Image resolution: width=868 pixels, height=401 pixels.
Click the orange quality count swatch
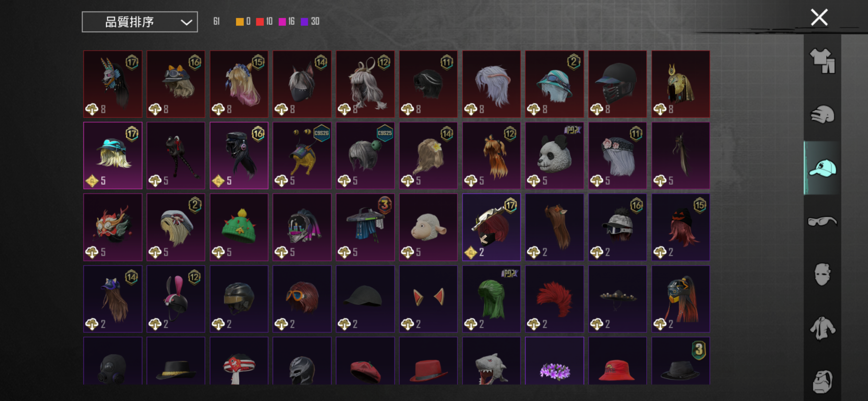coord(240,22)
